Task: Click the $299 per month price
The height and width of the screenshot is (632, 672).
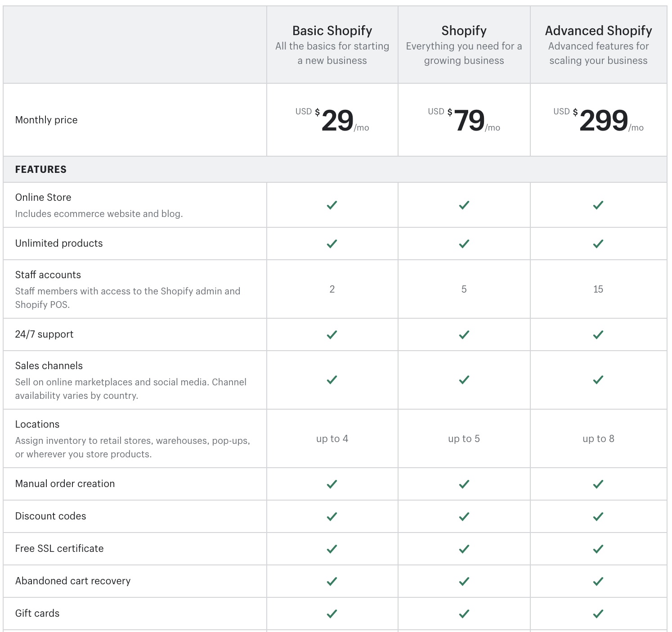Action: click(603, 121)
